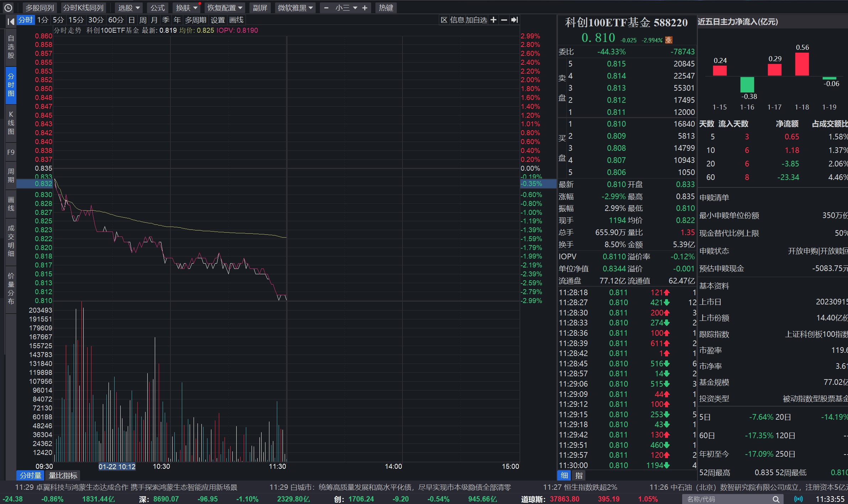Open the 选股 dropdown menu
Screen dimensions: 848x504
coord(129,7)
